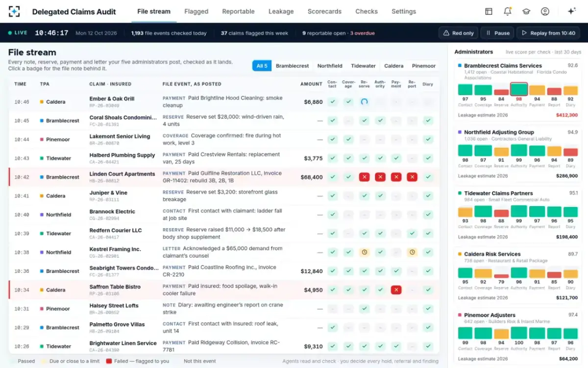Filter stream to Caldera only
The image size is (588, 368).
pyautogui.click(x=394, y=66)
